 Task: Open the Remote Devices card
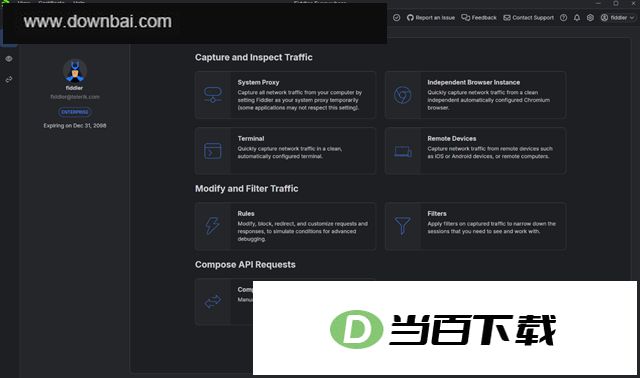point(475,151)
